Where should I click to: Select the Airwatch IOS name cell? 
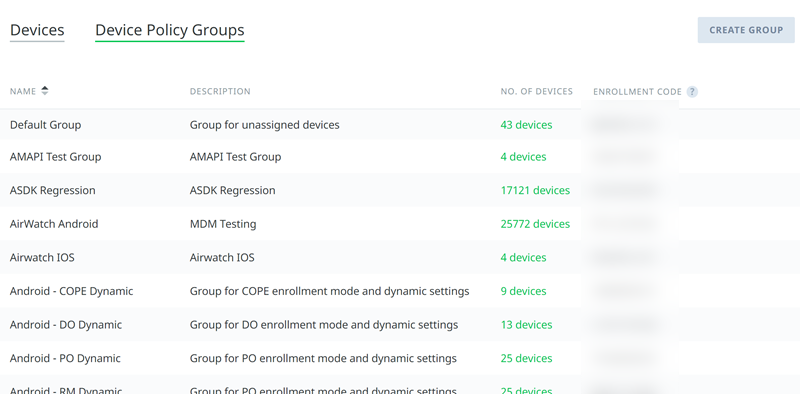(x=42, y=258)
